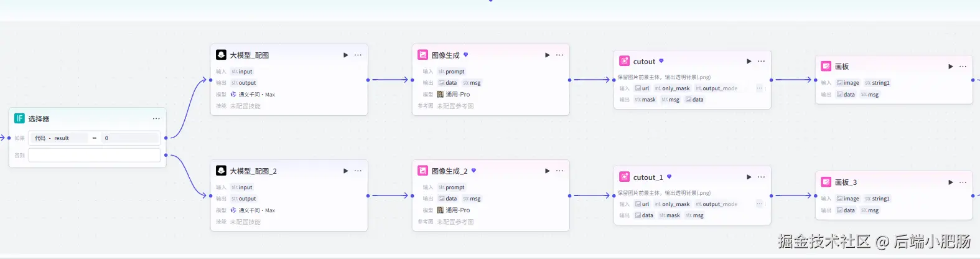Click the 大模型_配图_2 node icon

click(x=221, y=171)
